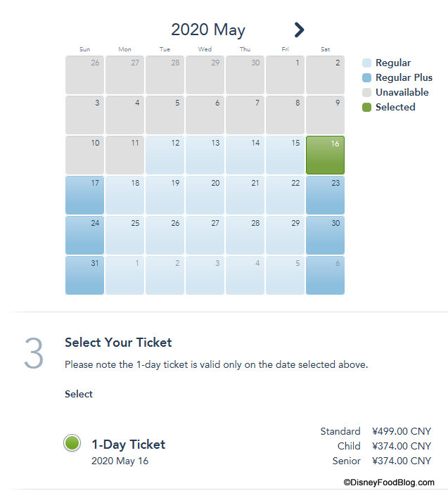Click the Unavailable legend swatch
448x498 pixels.
pyautogui.click(x=366, y=93)
